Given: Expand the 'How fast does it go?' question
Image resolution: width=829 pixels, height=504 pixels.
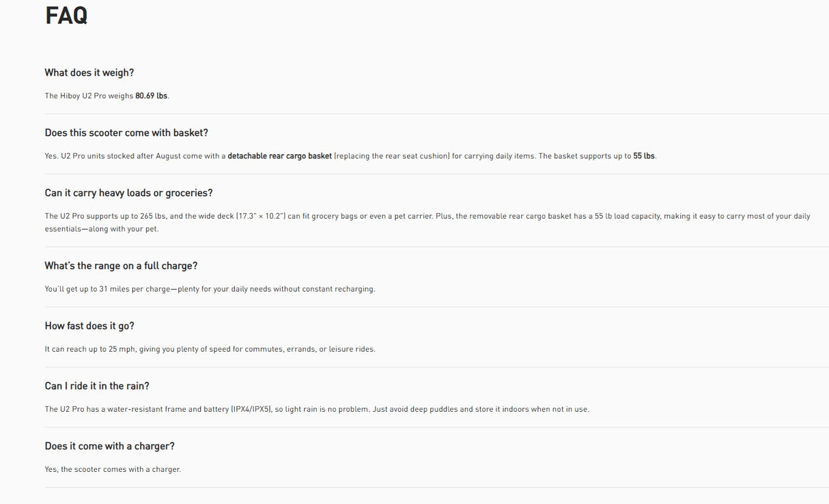Looking at the screenshot, I should click(89, 326).
